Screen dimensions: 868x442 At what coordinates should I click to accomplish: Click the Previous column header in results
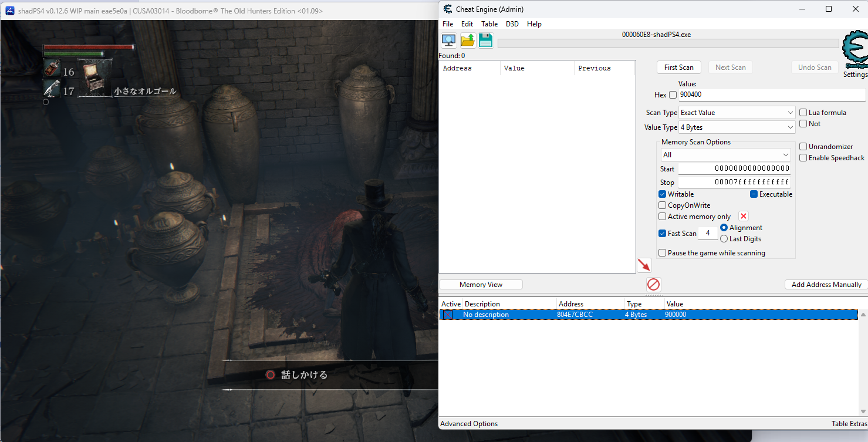click(x=604, y=68)
